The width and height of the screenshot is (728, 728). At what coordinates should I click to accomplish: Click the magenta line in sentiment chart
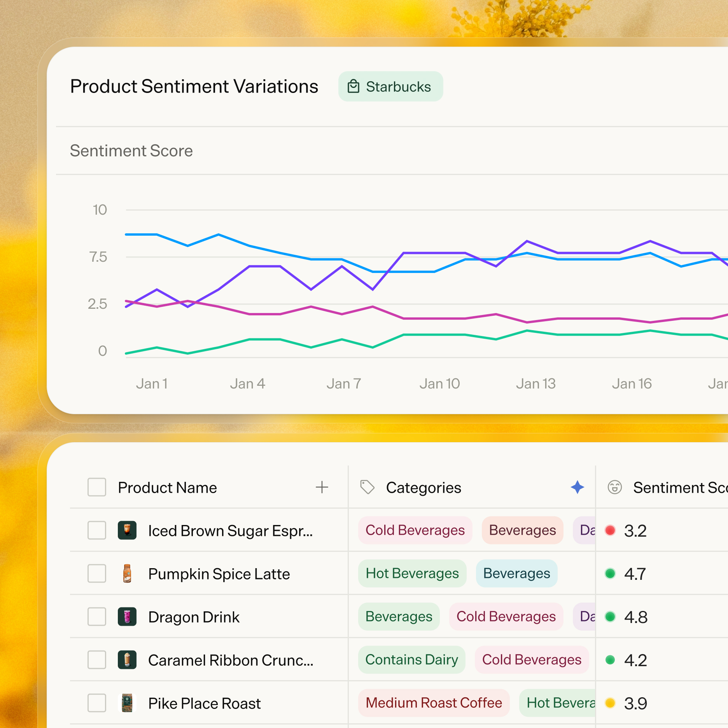click(x=434, y=318)
